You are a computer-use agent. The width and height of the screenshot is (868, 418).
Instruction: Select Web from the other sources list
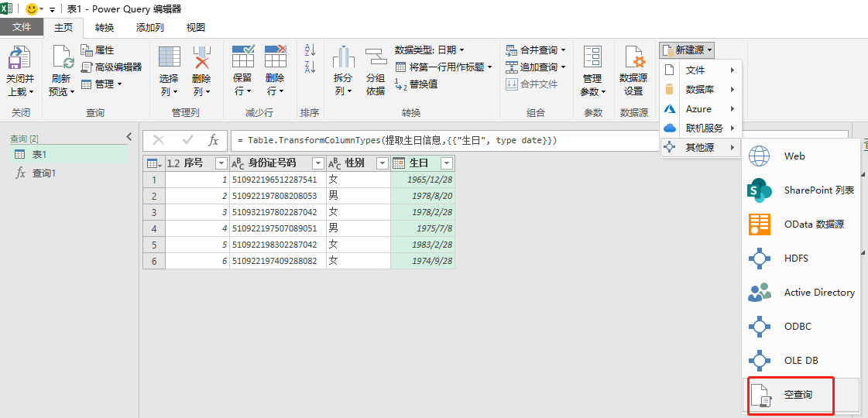click(x=802, y=156)
